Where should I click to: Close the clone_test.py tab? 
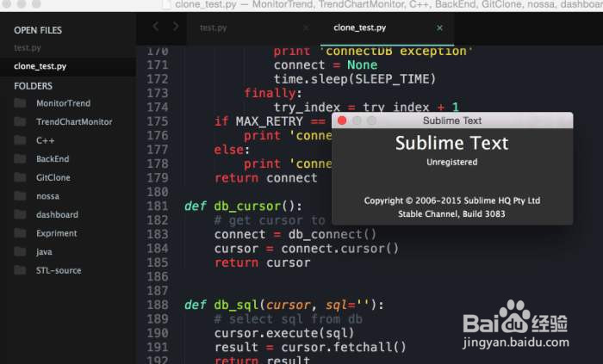439,28
